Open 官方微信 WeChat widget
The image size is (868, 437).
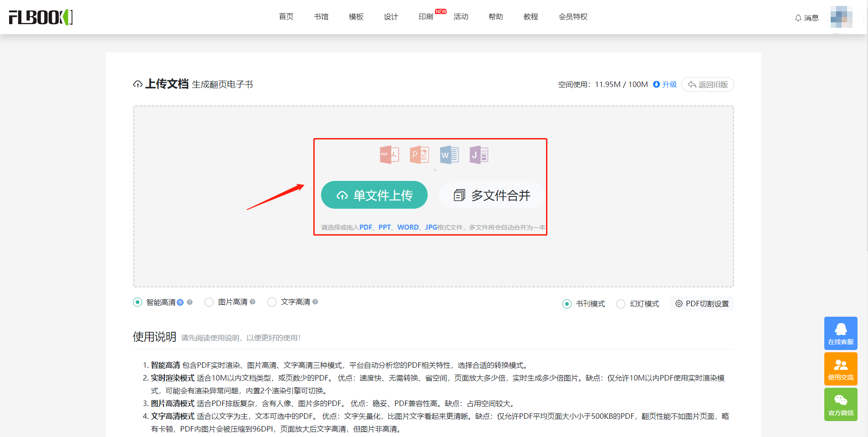coord(841,404)
